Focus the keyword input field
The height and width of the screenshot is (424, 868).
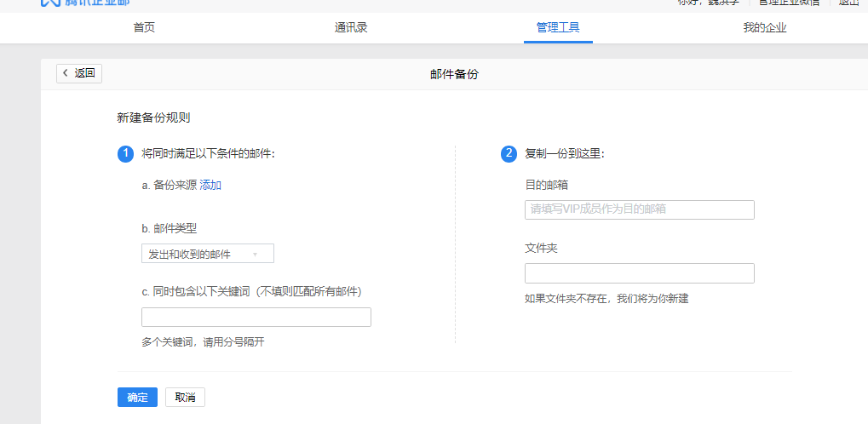pos(256,318)
